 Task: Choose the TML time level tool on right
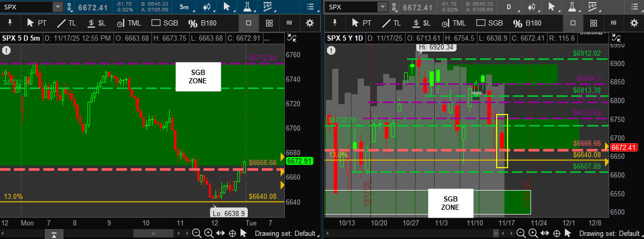(x=452, y=23)
